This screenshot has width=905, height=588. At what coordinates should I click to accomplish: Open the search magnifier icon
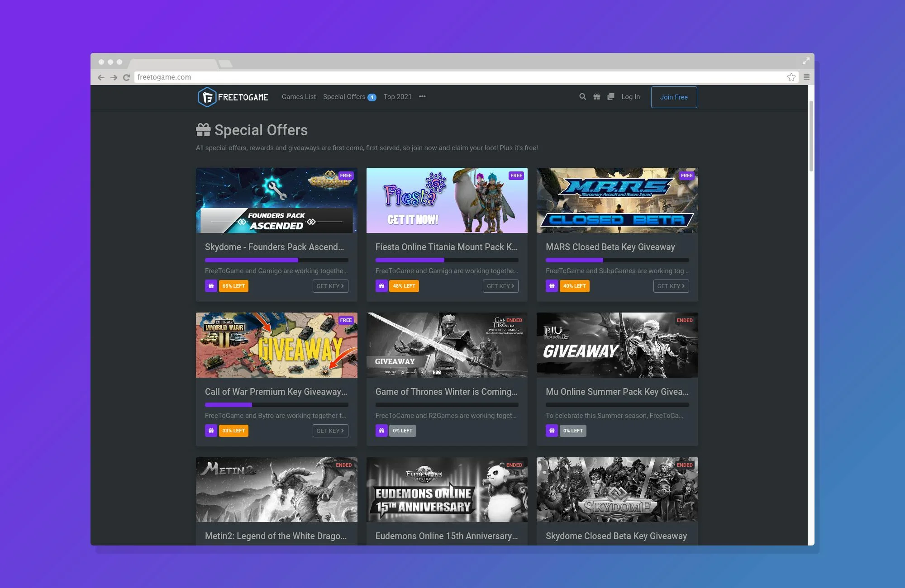[583, 96]
